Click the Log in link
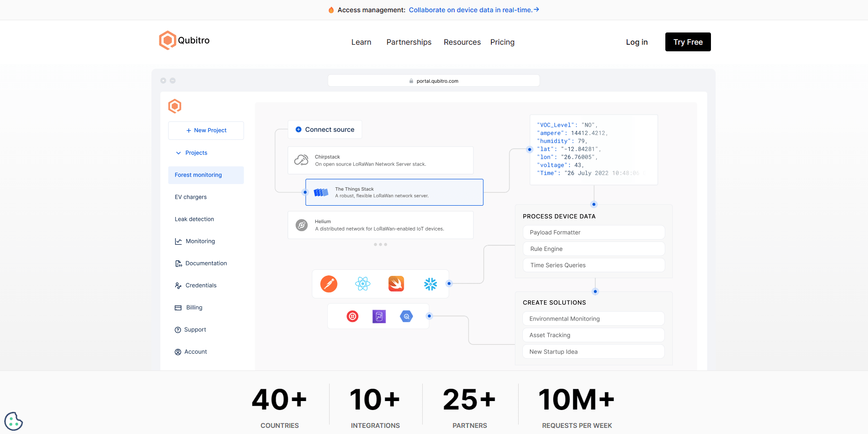This screenshot has width=868, height=434. (x=637, y=42)
